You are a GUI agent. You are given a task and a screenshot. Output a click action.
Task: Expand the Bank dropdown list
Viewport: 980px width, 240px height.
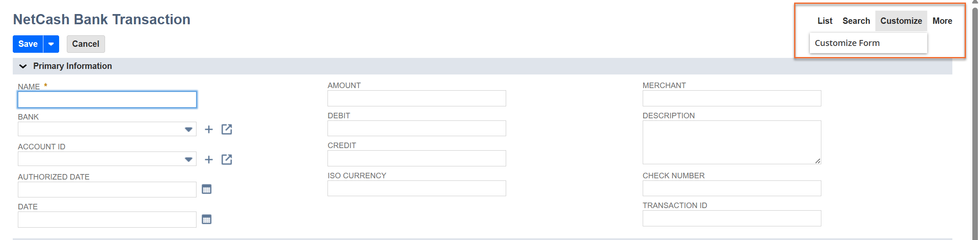pos(188,129)
